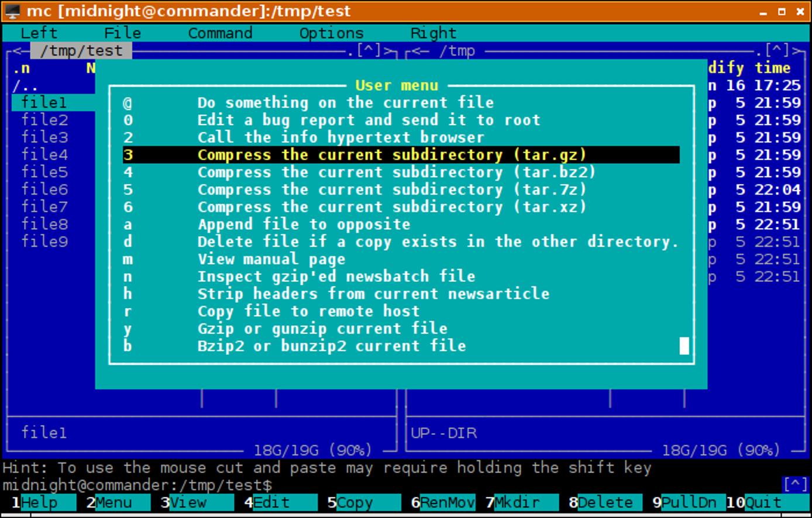812x518 pixels.
Task: Open the Options menu
Action: point(331,33)
